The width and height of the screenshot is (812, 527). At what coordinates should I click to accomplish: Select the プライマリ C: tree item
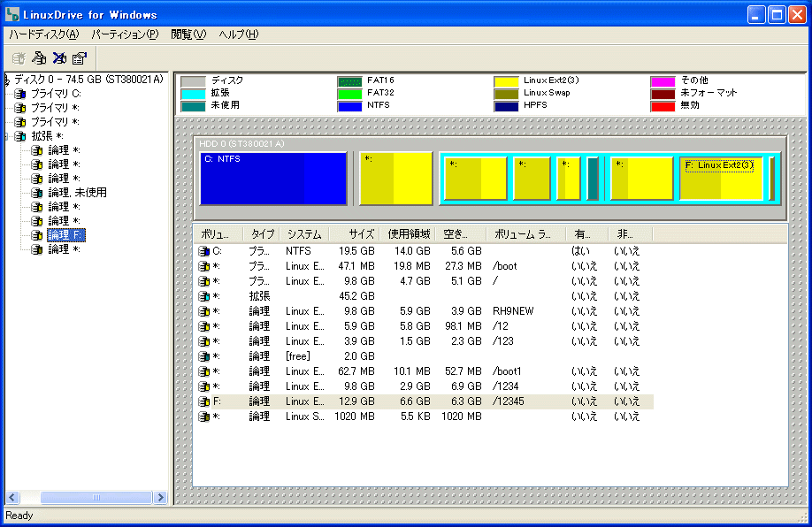pyautogui.click(x=56, y=94)
